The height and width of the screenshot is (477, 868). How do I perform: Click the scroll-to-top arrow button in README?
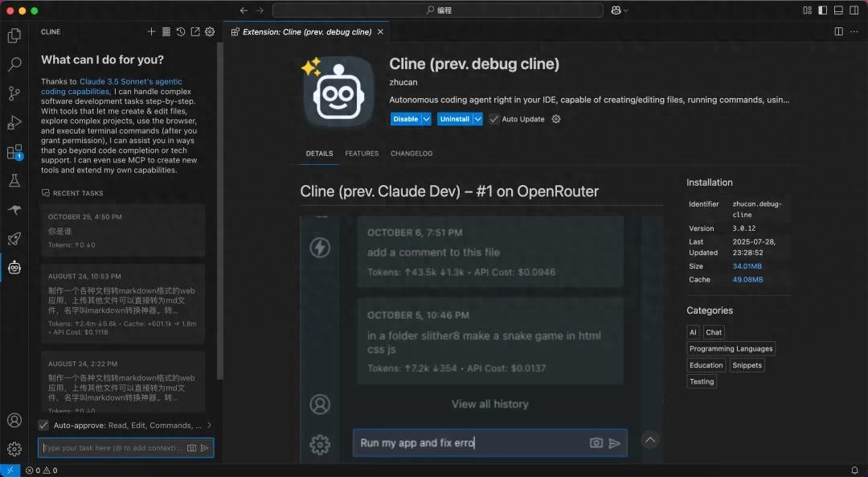tap(650, 440)
